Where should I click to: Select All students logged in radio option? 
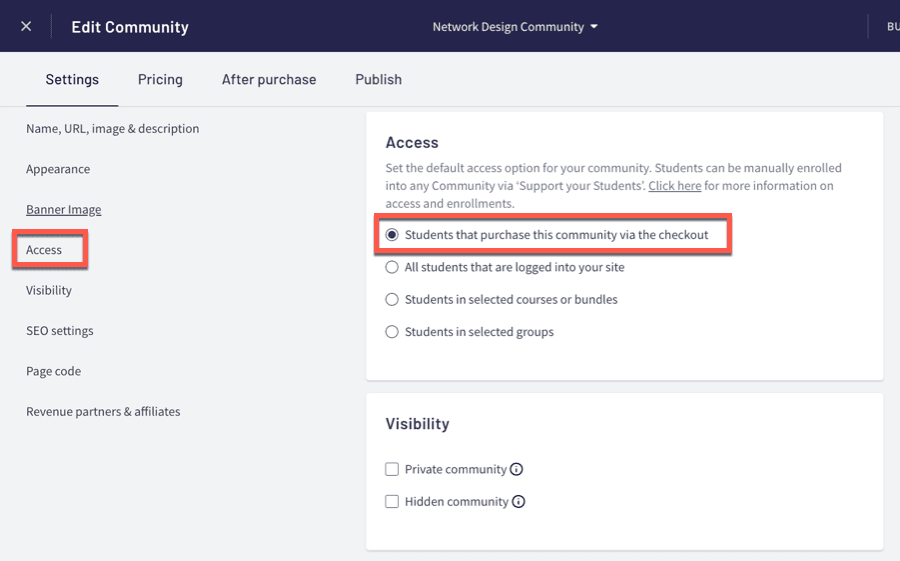coord(392,267)
